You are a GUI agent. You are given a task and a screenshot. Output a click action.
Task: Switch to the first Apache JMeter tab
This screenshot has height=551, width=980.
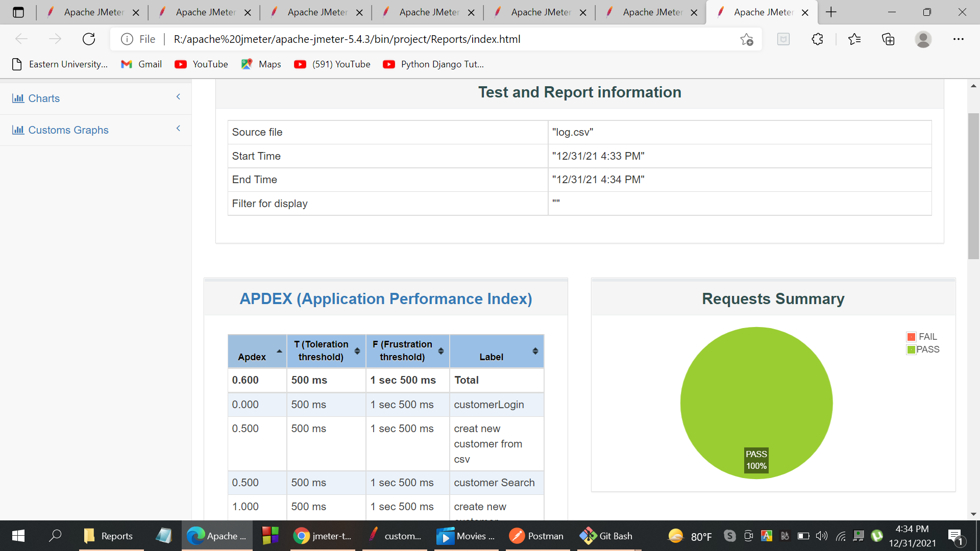click(89, 12)
